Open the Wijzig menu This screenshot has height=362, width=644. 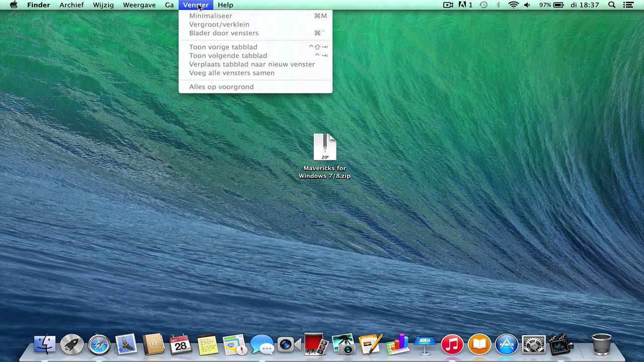[103, 5]
